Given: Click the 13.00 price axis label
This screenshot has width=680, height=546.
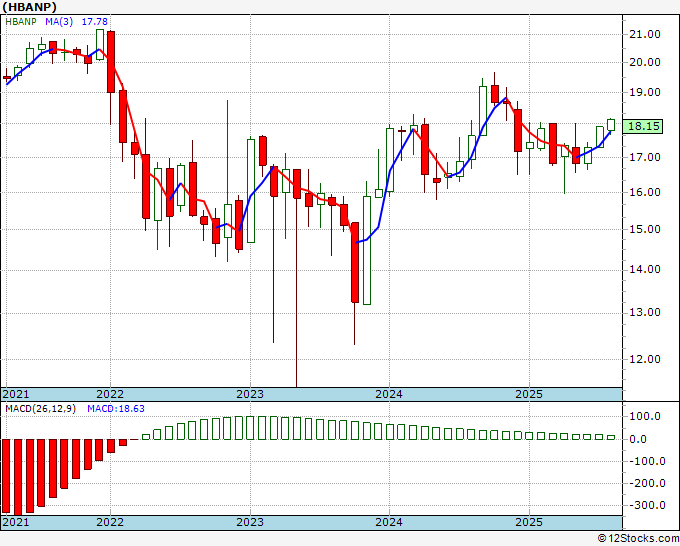Looking at the screenshot, I should [644, 312].
